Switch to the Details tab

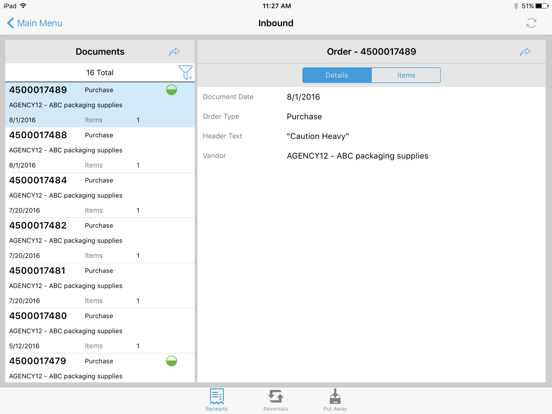[337, 75]
